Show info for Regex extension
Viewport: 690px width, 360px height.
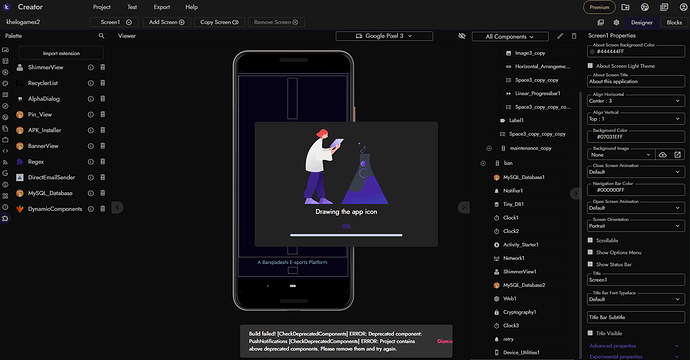90,162
